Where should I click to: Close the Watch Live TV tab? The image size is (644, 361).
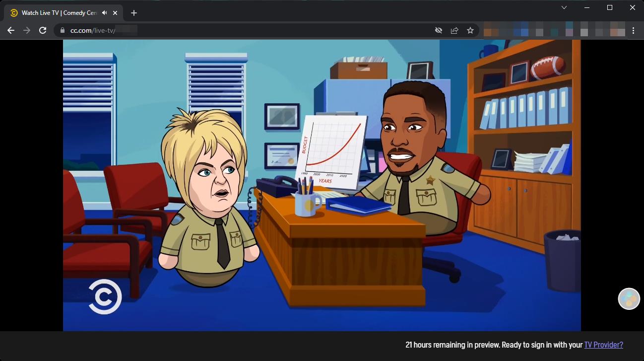coord(115,13)
